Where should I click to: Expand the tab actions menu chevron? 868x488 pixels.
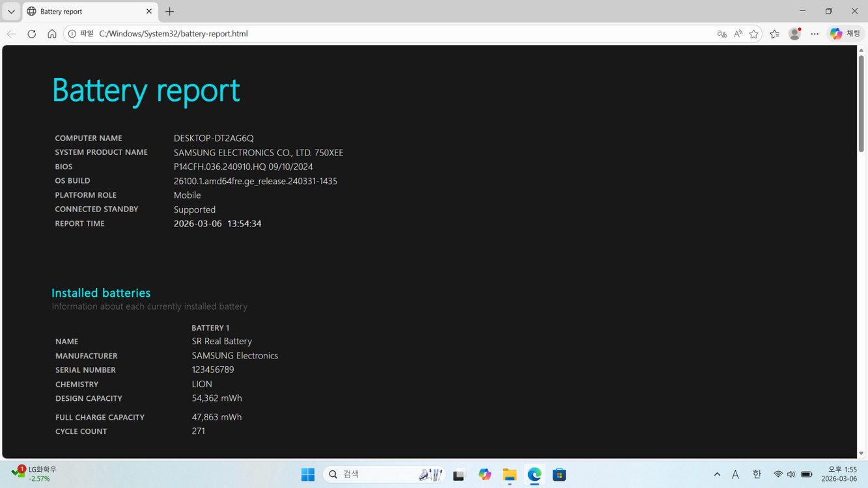click(11, 12)
